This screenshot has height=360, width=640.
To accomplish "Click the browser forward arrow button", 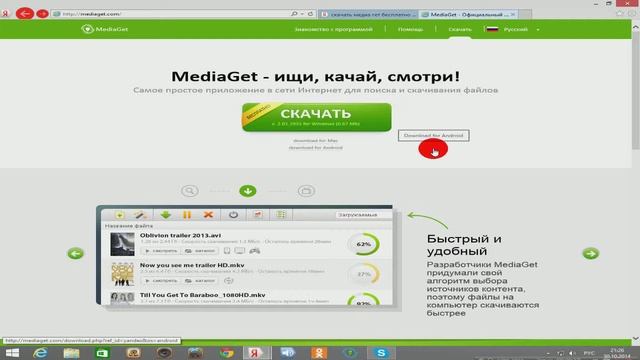I will click(x=42, y=14).
